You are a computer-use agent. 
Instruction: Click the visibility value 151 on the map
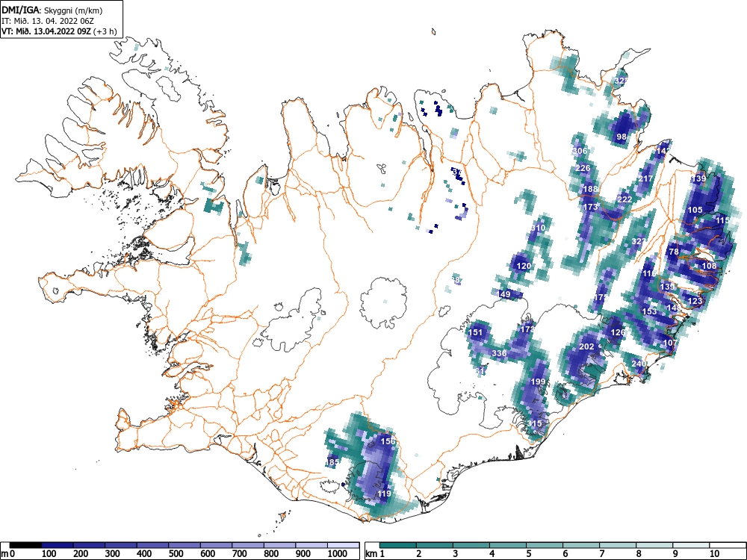click(x=475, y=332)
